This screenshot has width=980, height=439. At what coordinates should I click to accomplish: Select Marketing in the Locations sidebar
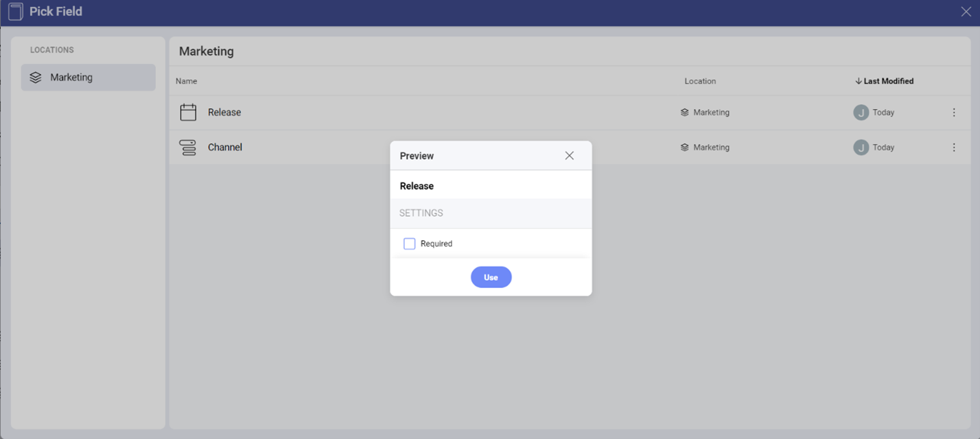pyautogui.click(x=89, y=78)
